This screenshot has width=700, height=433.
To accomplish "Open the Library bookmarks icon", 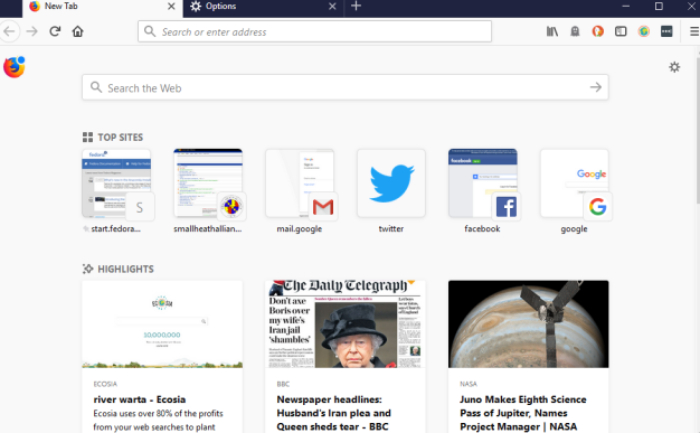I will (552, 31).
